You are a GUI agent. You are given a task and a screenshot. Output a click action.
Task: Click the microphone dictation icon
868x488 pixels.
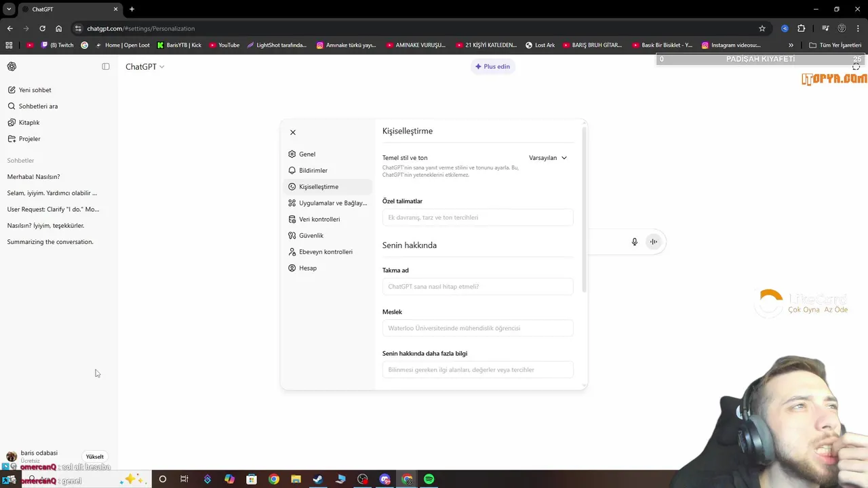point(635,242)
